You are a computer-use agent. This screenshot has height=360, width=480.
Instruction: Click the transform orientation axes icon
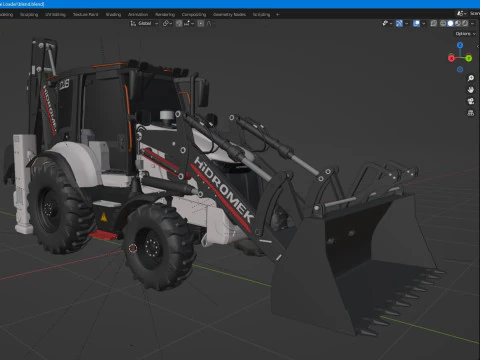(x=133, y=23)
